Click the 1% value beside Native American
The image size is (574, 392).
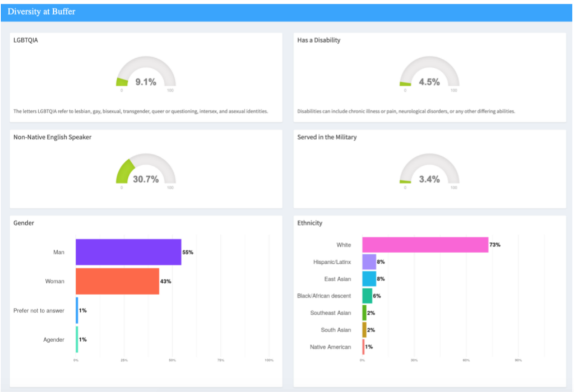tap(369, 347)
